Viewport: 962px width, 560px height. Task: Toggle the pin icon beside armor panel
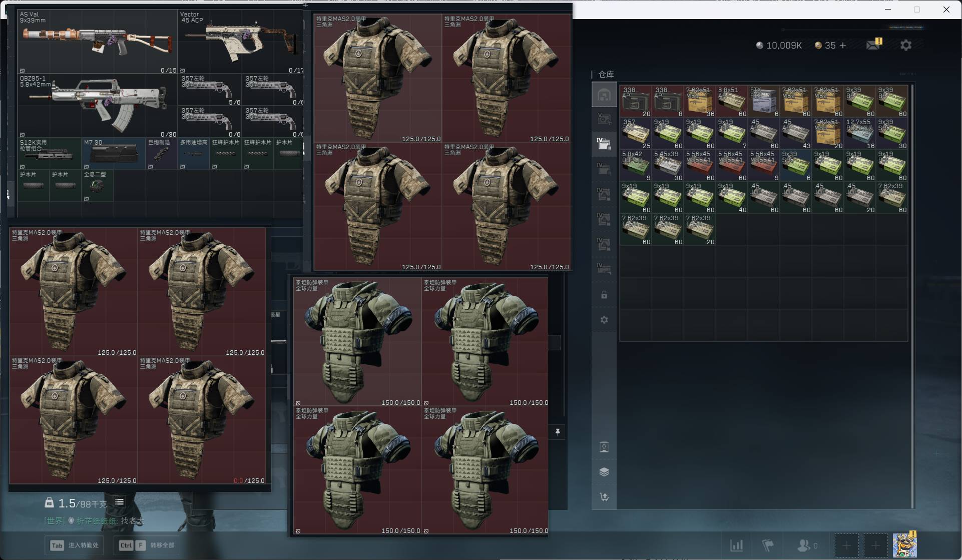coord(558,431)
